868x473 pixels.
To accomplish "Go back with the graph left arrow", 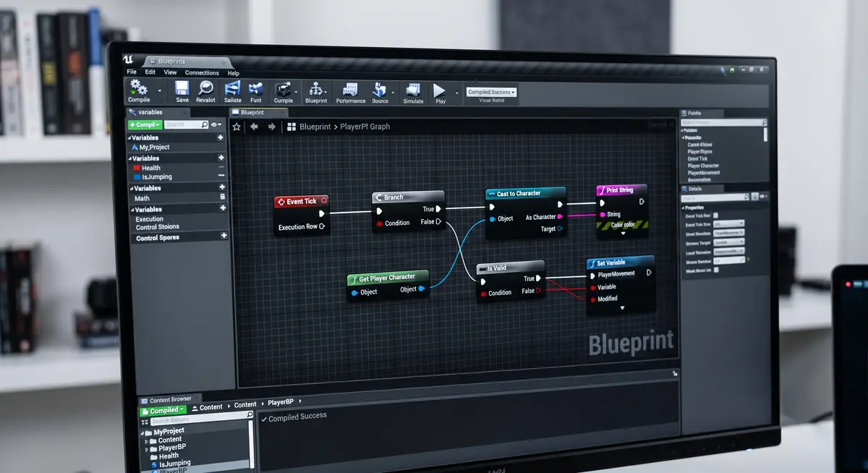I will pos(254,127).
